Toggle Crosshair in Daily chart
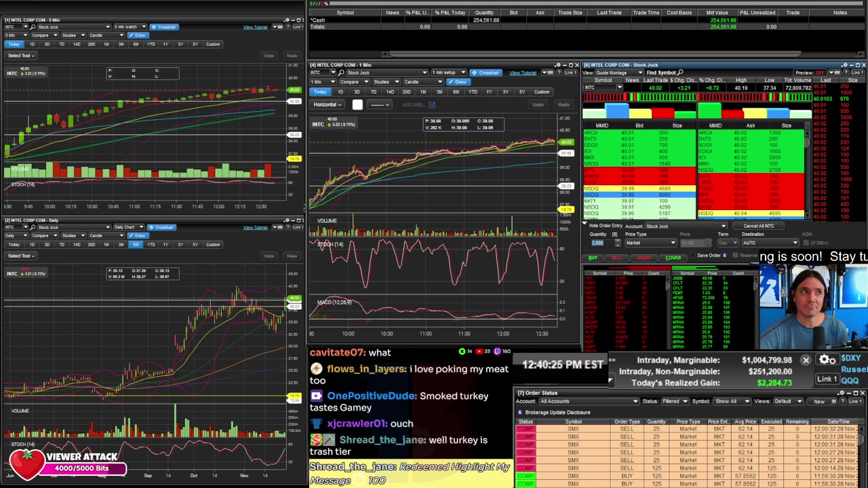Viewport: 868px width, 488px height. (163, 227)
